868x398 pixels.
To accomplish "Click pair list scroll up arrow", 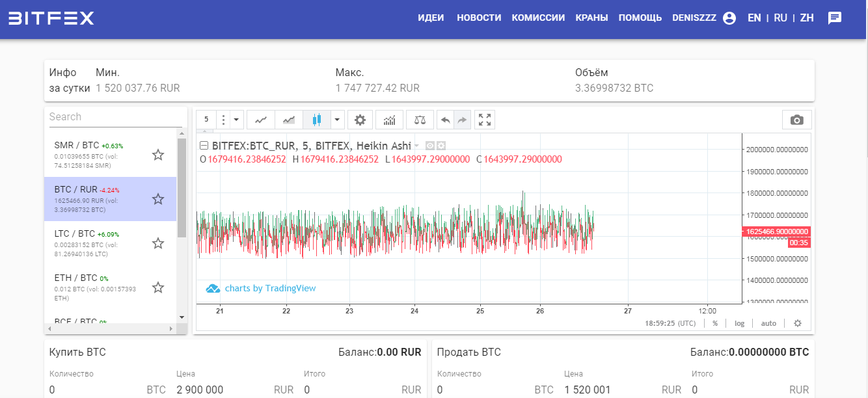I will (x=182, y=133).
